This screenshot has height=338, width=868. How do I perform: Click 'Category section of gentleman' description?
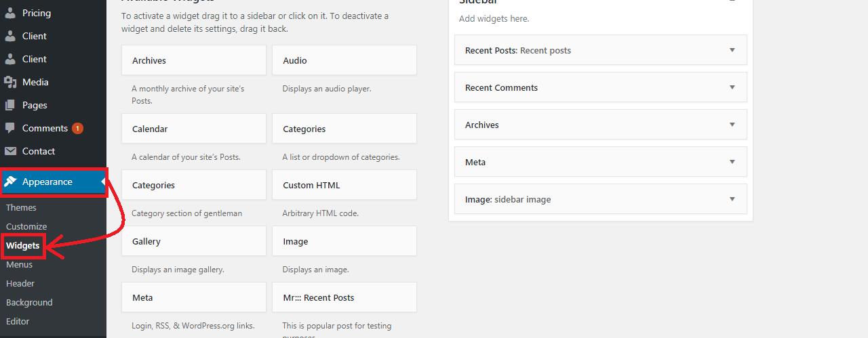186,213
